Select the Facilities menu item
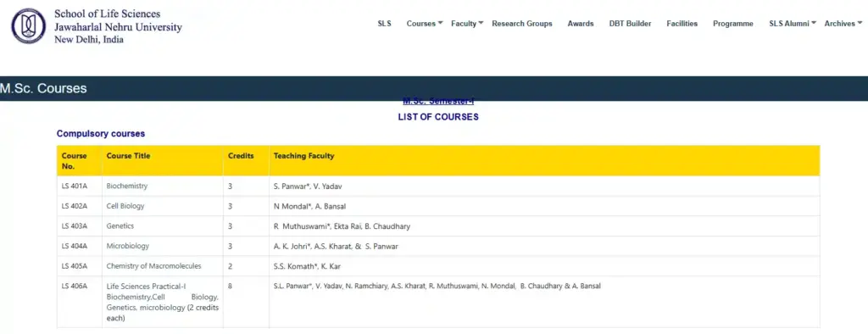The image size is (868, 334). click(682, 24)
